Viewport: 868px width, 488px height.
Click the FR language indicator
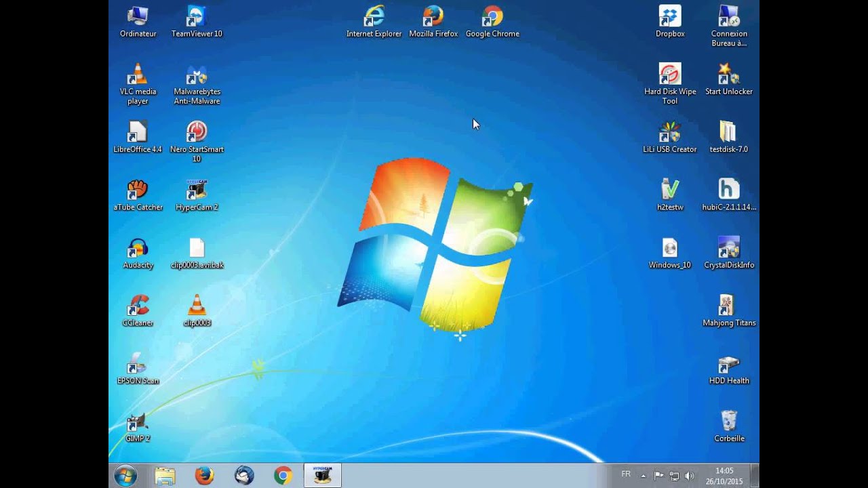pyautogui.click(x=626, y=474)
